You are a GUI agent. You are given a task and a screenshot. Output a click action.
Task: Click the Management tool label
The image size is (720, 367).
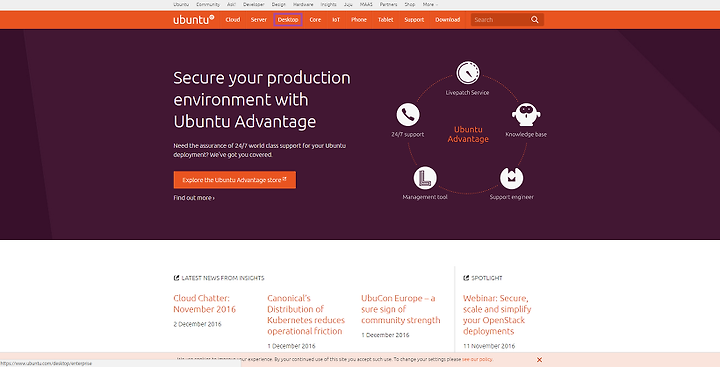(x=425, y=197)
